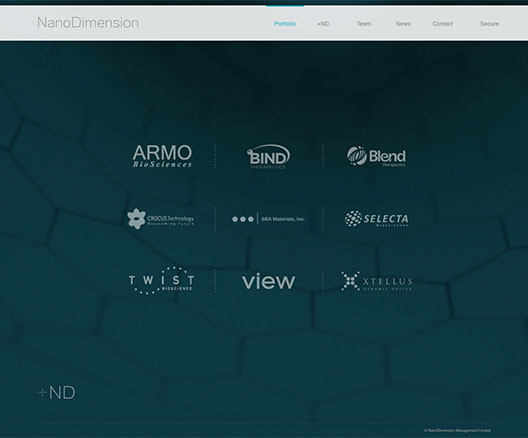The width and height of the screenshot is (528, 438).
Task: Open the Secure login link
Action: [489, 24]
